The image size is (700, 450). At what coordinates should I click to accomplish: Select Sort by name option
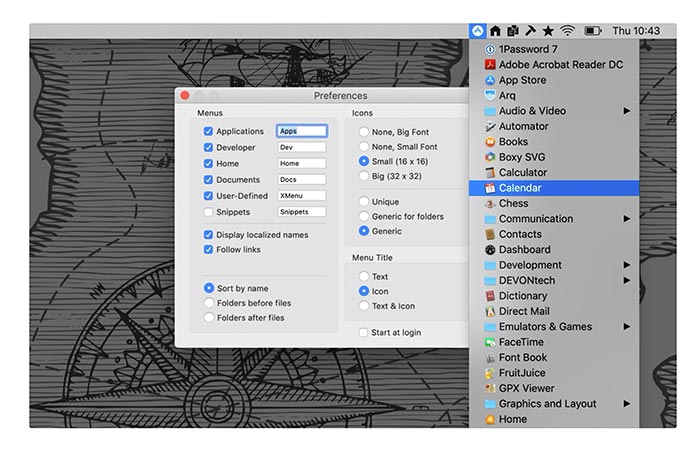[208, 288]
